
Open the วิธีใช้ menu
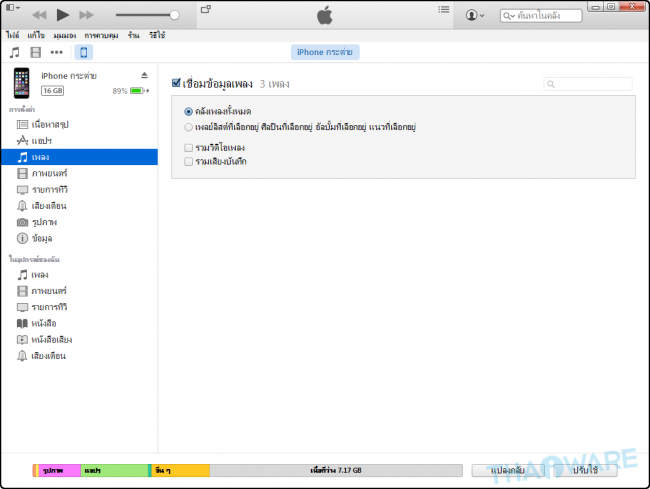(x=157, y=35)
